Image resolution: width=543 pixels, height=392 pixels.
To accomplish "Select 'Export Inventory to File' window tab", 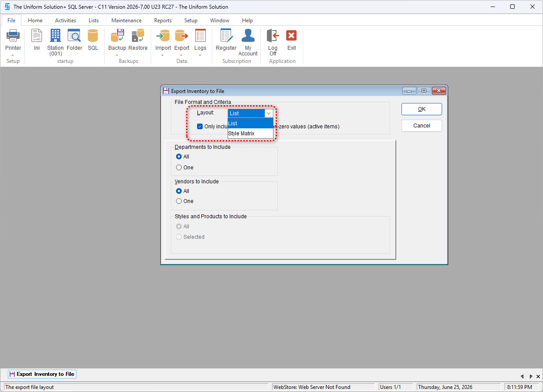I will [x=42, y=374].
